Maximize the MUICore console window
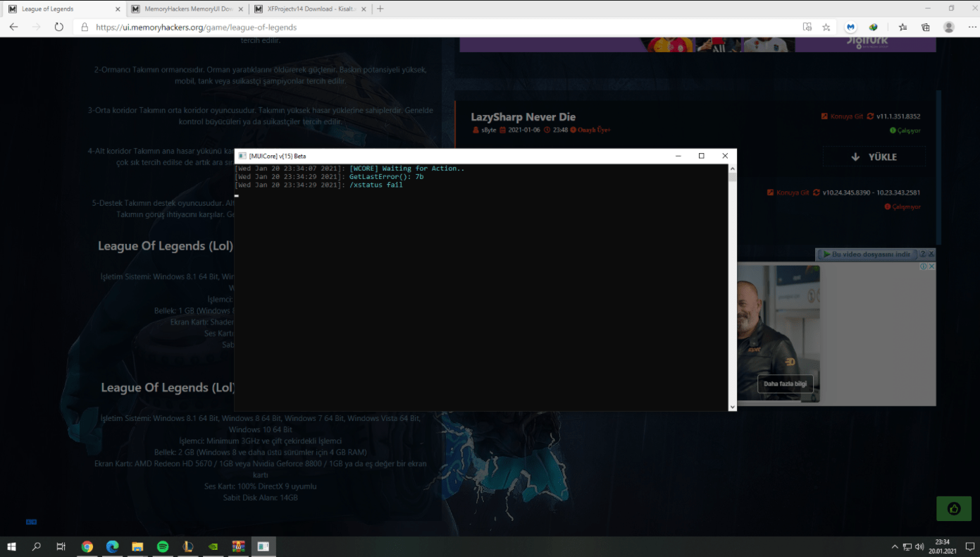This screenshot has height=557, width=980. click(x=702, y=156)
